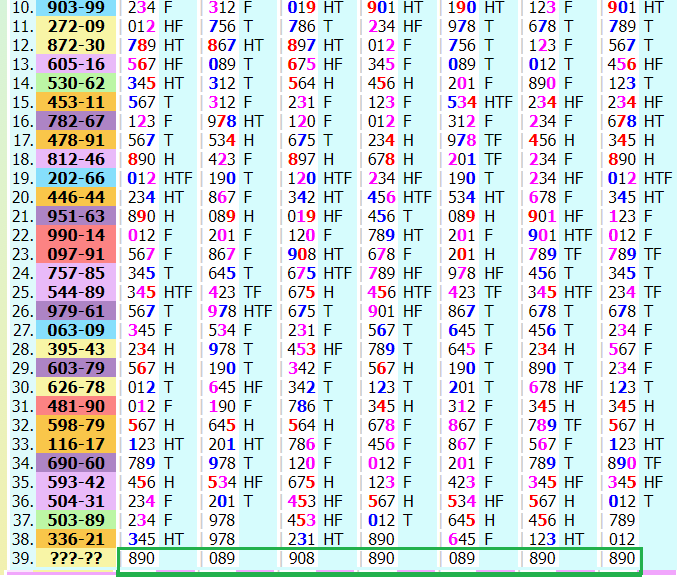The width and height of the screenshot is (679, 583).
Task: Select 645 H in the 503-89 row
Action: (471, 520)
